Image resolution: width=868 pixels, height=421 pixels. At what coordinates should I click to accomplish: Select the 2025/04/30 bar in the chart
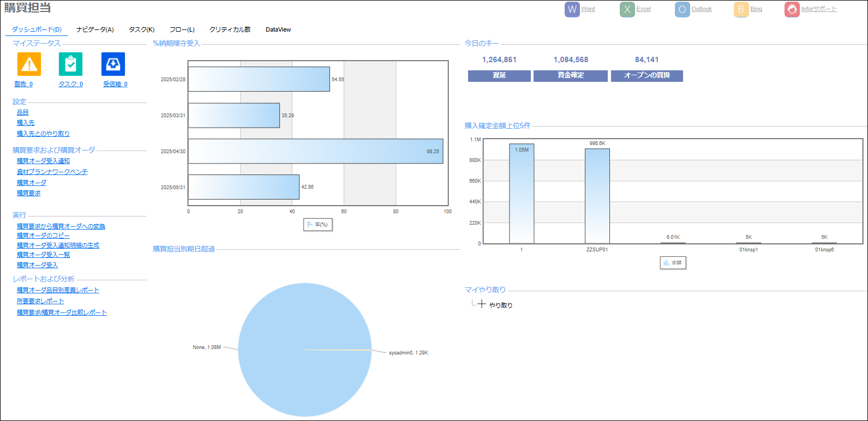pos(315,151)
